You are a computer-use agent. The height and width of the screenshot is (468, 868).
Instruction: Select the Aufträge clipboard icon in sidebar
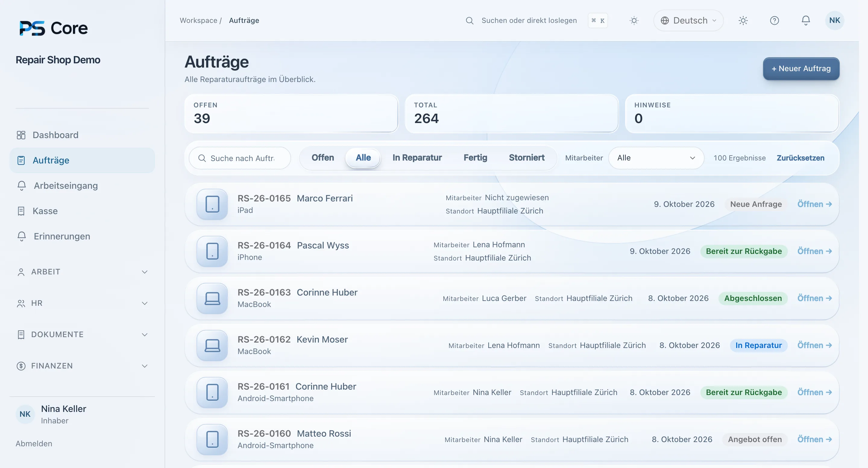[21, 160]
